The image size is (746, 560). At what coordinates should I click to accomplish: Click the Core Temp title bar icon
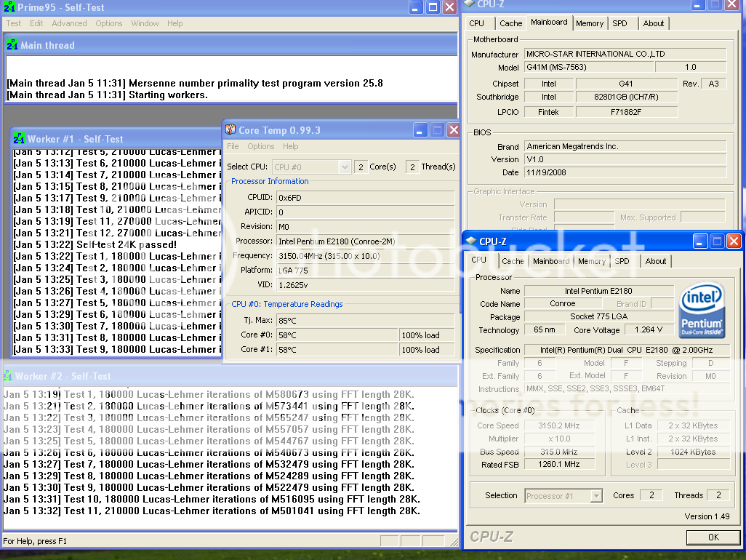click(x=230, y=130)
